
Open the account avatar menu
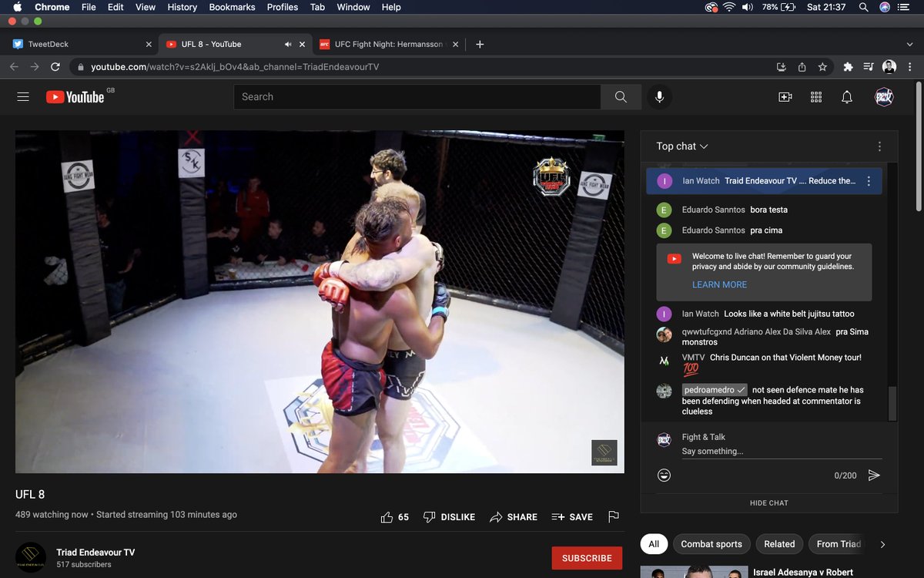[884, 97]
